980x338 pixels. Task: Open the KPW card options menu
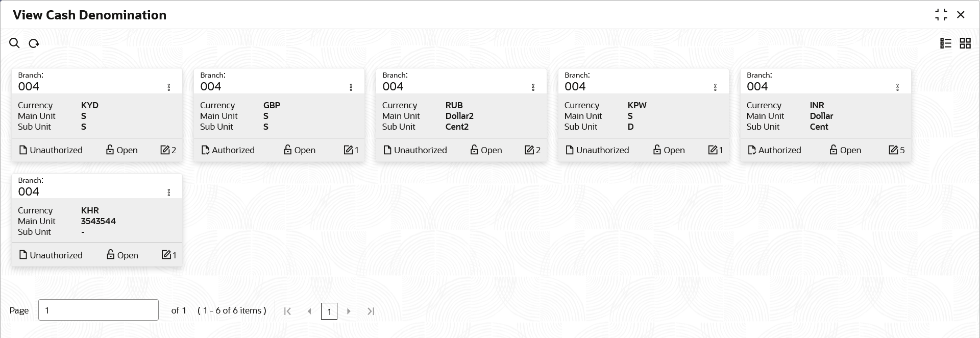click(716, 87)
